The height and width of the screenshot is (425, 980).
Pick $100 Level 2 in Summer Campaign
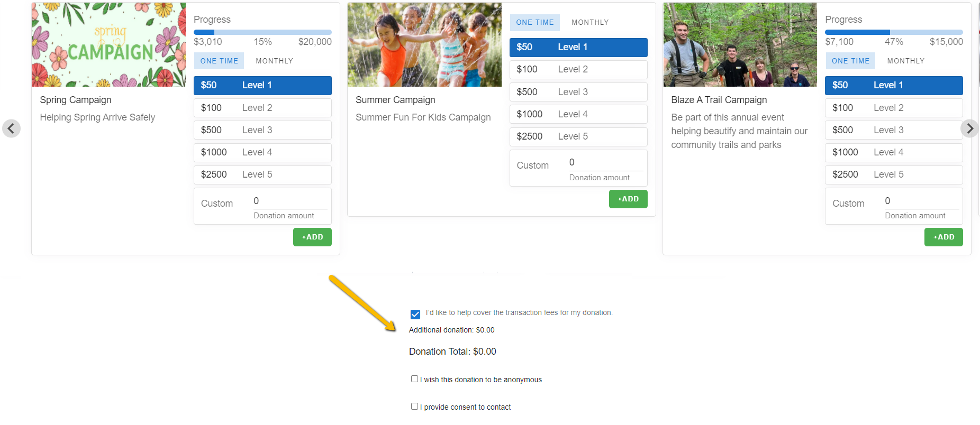[578, 69]
